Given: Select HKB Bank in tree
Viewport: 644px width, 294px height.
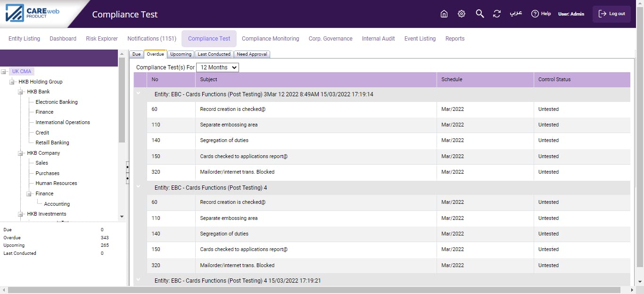Looking at the screenshot, I should coord(38,92).
